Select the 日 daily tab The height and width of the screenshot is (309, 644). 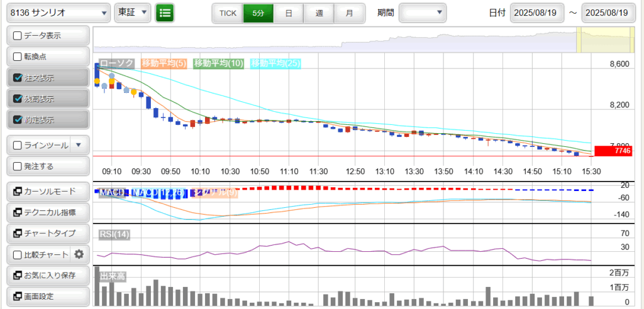pyautogui.click(x=289, y=13)
